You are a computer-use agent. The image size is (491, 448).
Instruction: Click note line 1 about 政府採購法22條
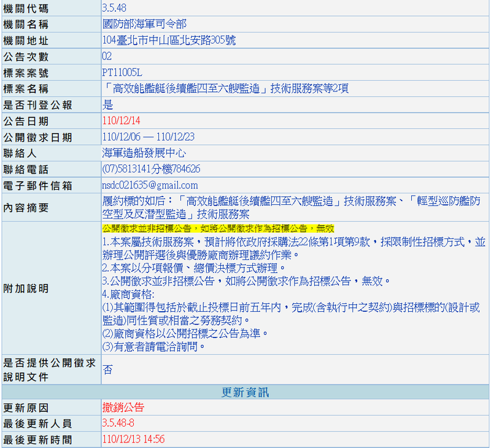click(294, 249)
